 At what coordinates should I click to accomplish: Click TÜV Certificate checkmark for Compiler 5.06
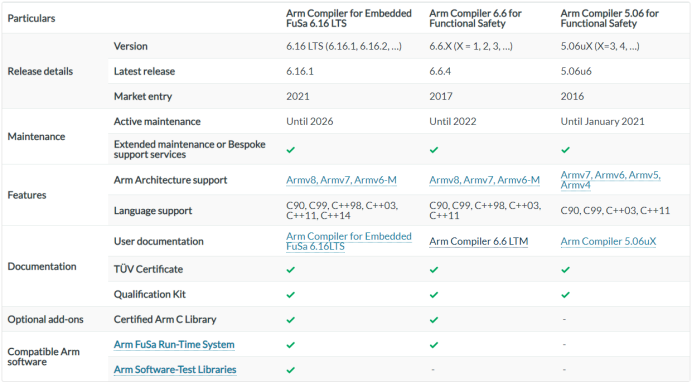point(565,270)
